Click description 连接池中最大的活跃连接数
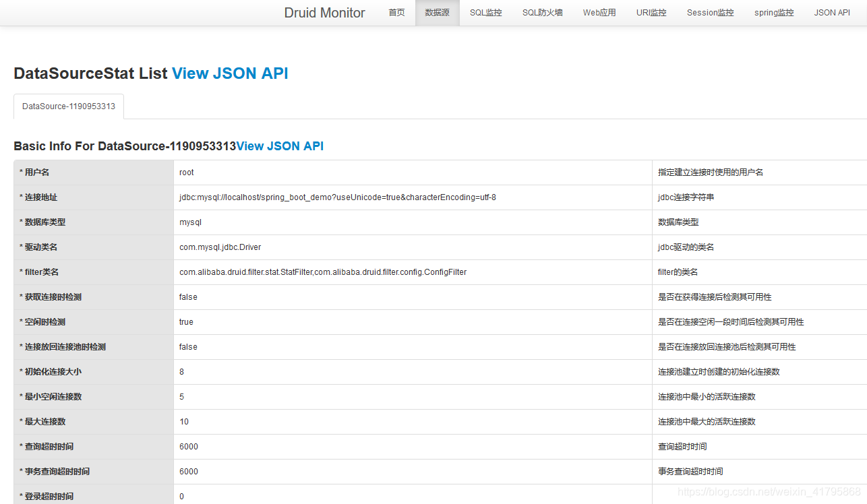 707,422
